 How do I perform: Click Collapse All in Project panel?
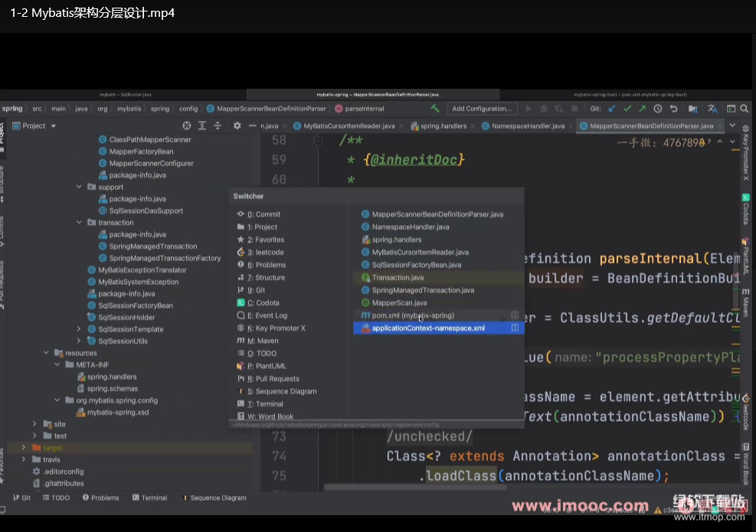click(x=218, y=126)
